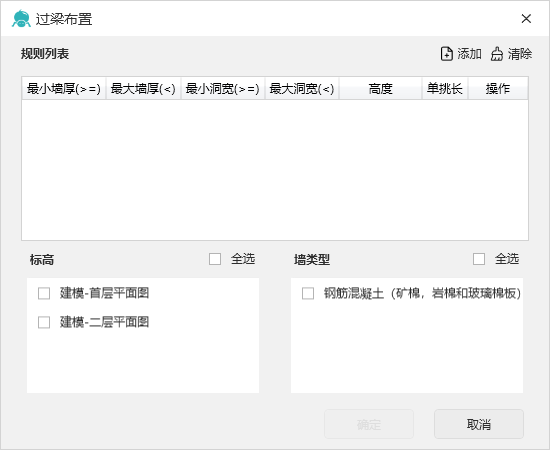Click the 操作 column header
The width and height of the screenshot is (550, 450).
pyautogui.click(x=498, y=88)
